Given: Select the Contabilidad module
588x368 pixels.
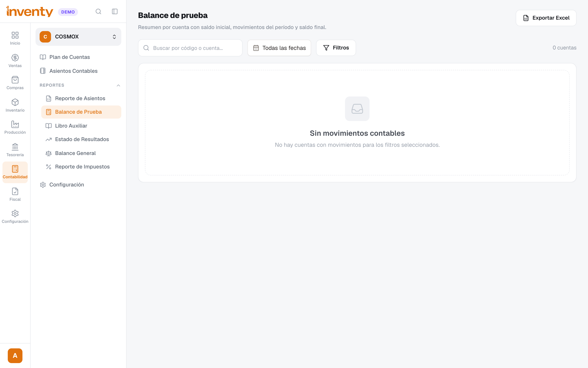Looking at the screenshot, I should point(15,172).
